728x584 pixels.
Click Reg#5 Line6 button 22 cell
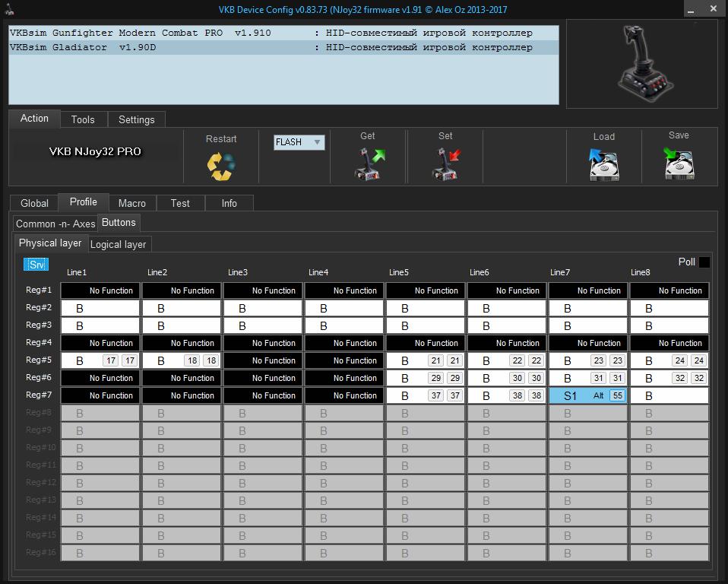(x=507, y=361)
